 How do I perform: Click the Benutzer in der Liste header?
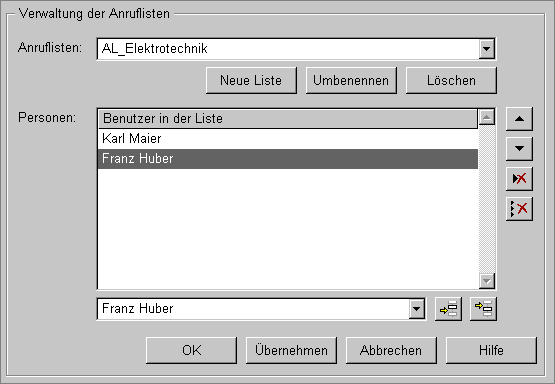288,119
